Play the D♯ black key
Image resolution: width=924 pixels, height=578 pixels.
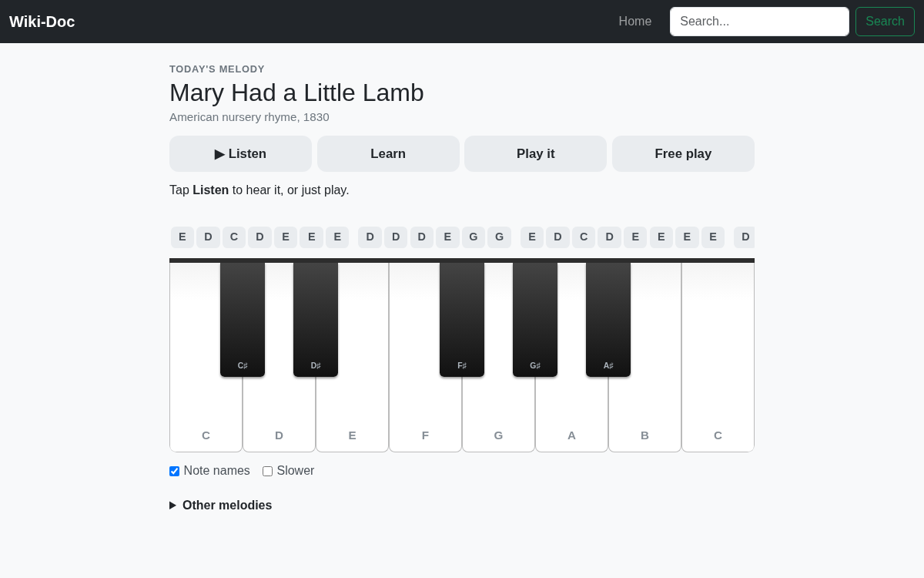point(316,319)
